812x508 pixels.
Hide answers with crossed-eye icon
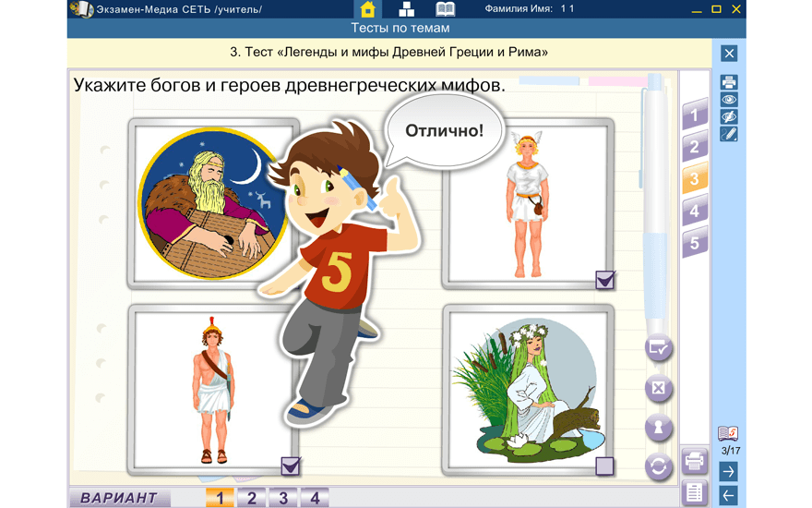[729, 116]
